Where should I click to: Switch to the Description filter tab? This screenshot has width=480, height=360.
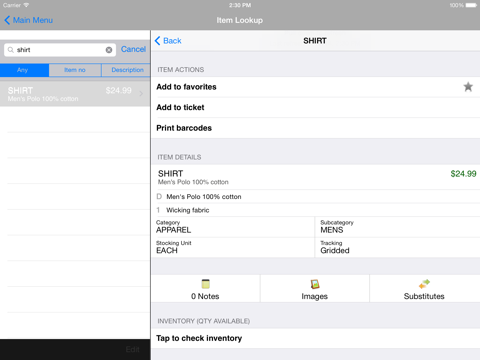point(126,70)
